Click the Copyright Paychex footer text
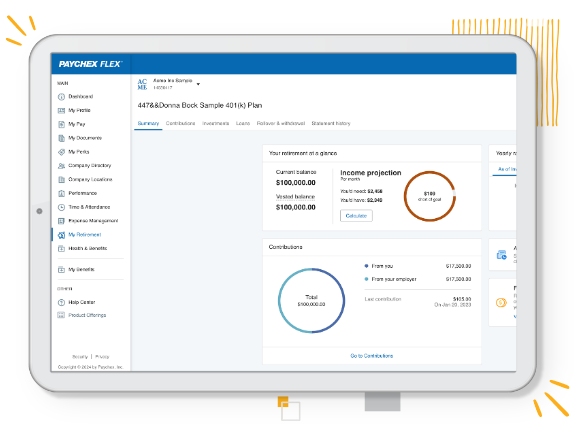 (x=90, y=367)
